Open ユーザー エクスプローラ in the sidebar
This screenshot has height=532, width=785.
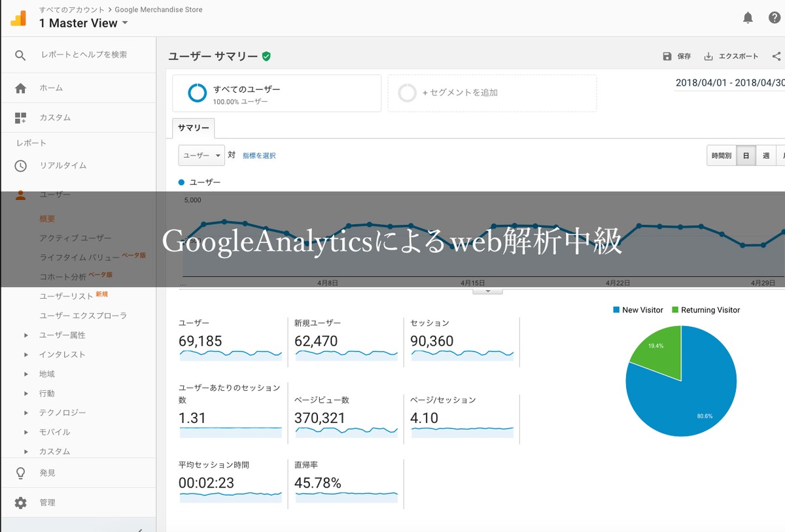[x=83, y=316]
